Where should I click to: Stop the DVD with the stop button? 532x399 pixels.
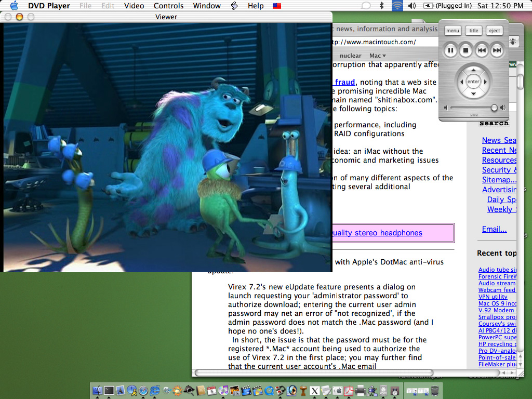pos(466,50)
